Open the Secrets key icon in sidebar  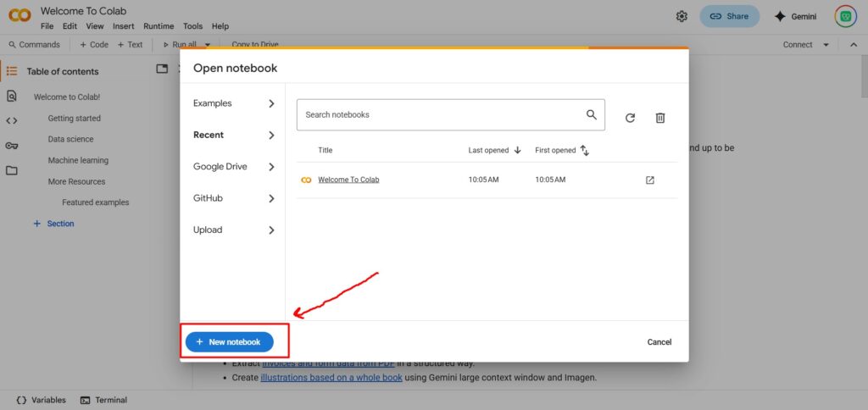(x=12, y=146)
